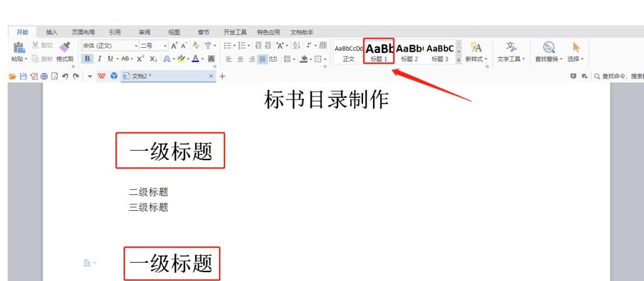Viewport: 644px width, 281px height.
Task: Click the Open folder icon in quick toolbar
Action: click(12, 77)
